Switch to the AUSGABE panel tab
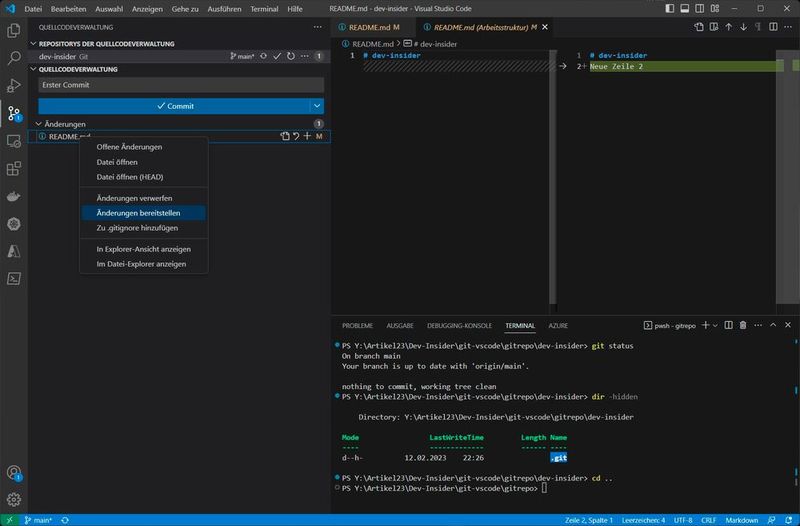The image size is (800, 526). (x=400, y=325)
